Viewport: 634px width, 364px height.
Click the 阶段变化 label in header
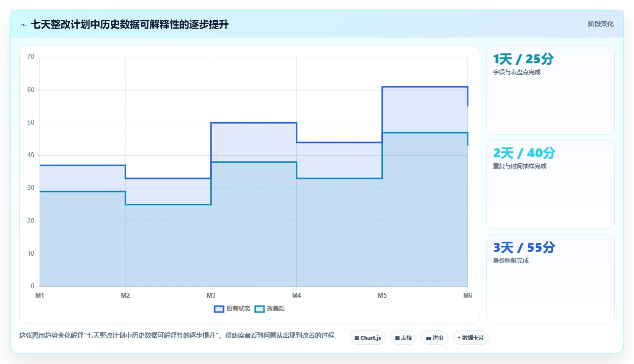601,24
